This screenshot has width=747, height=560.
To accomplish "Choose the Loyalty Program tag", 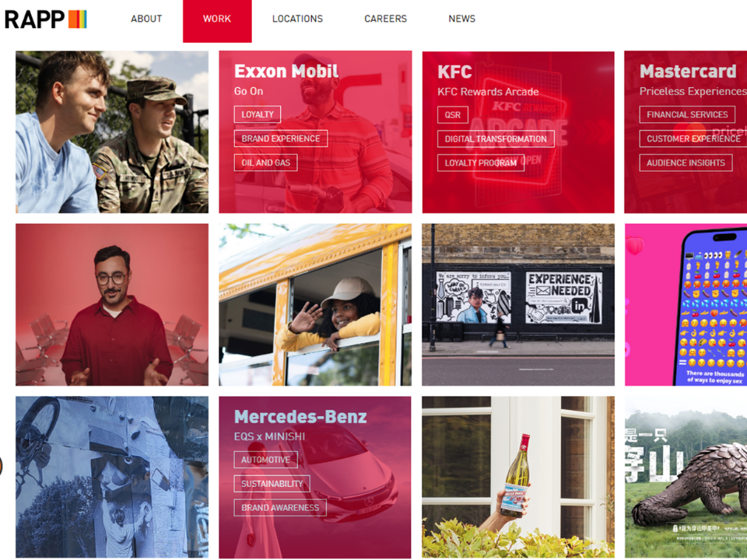I will tap(481, 163).
